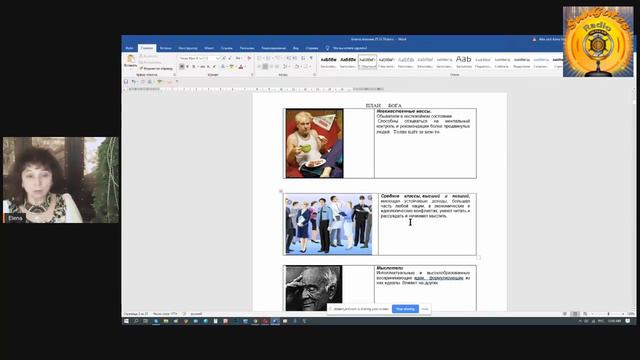The height and width of the screenshot is (360, 640).
Task: Toggle Align Left paragraph button
Action: tap(259, 67)
